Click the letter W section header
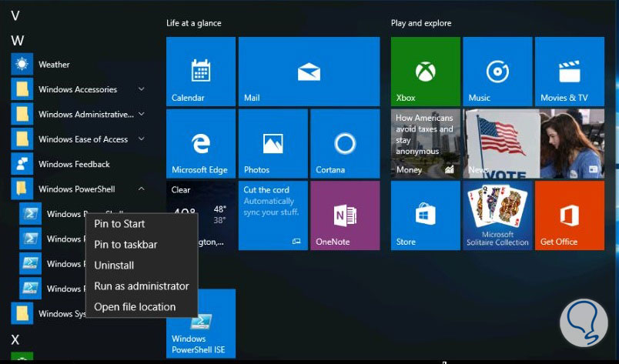This screenshot has height=364, width=619. [x=18, y=41]
